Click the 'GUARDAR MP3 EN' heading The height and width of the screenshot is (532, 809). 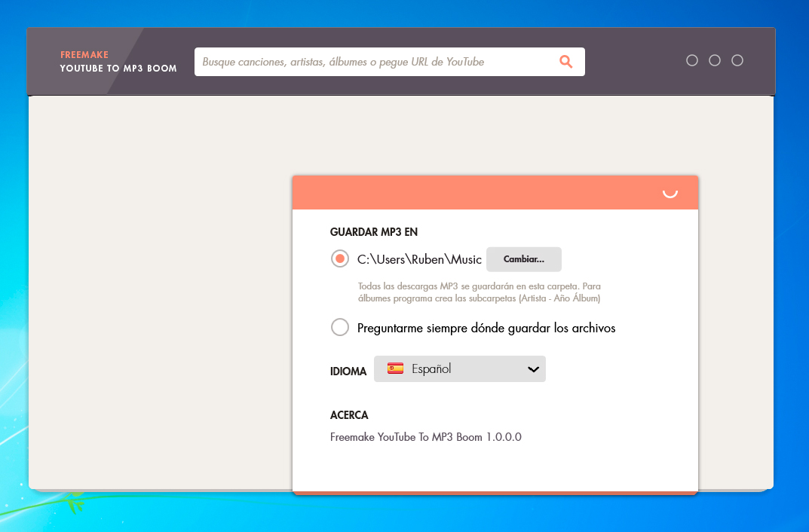click(373, 232)
